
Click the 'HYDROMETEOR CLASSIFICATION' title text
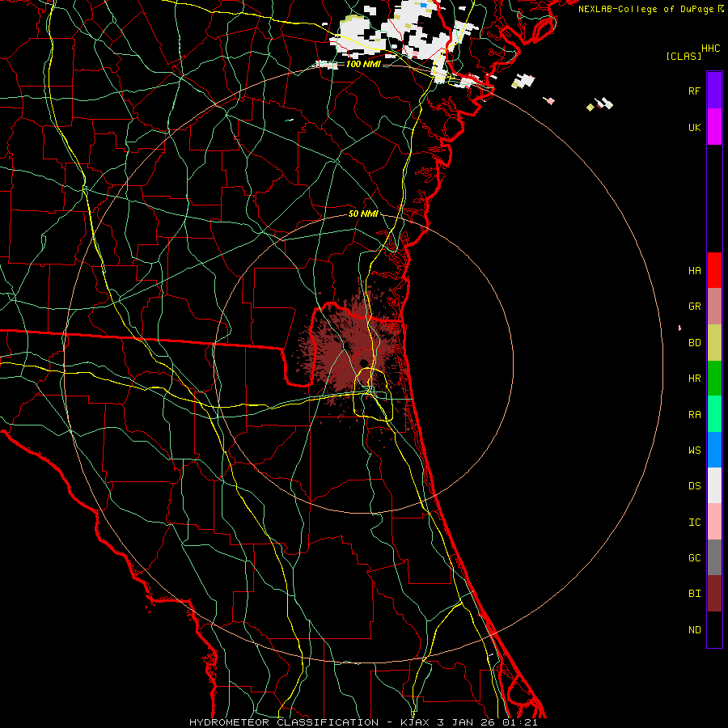coord(284,722)
